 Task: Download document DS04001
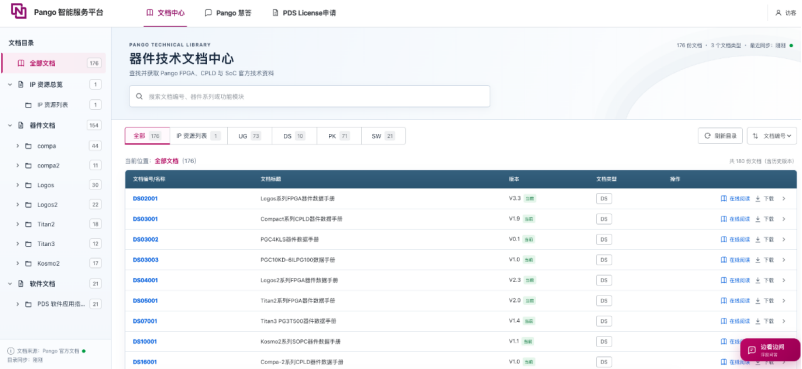tap(765, 280)
